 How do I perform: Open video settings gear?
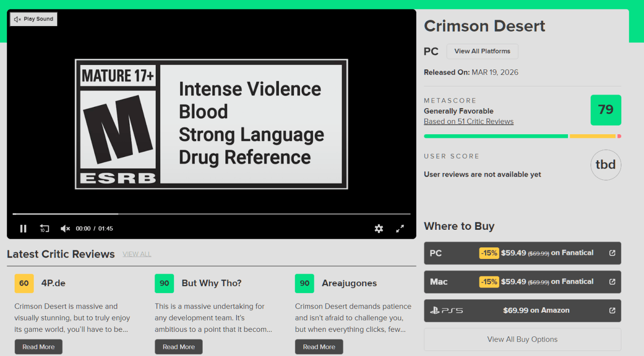(379, 229)
